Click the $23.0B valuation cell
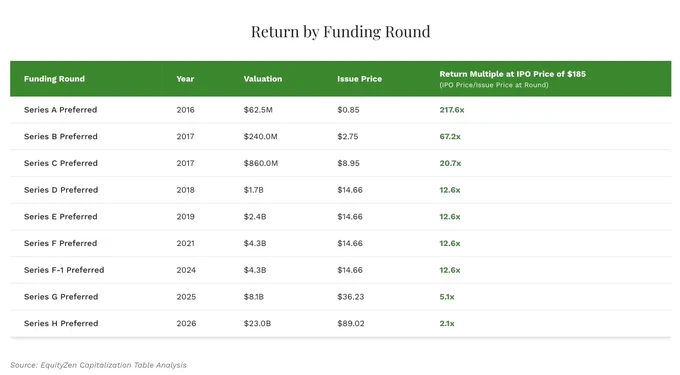The image size is (680, 375). [257, 323]
